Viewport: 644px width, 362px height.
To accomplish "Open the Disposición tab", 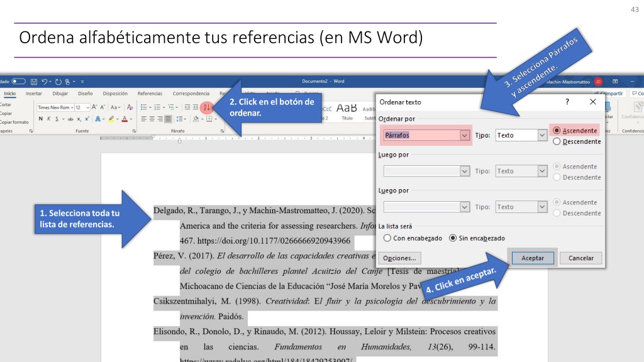I will click(x=115, y=94).
